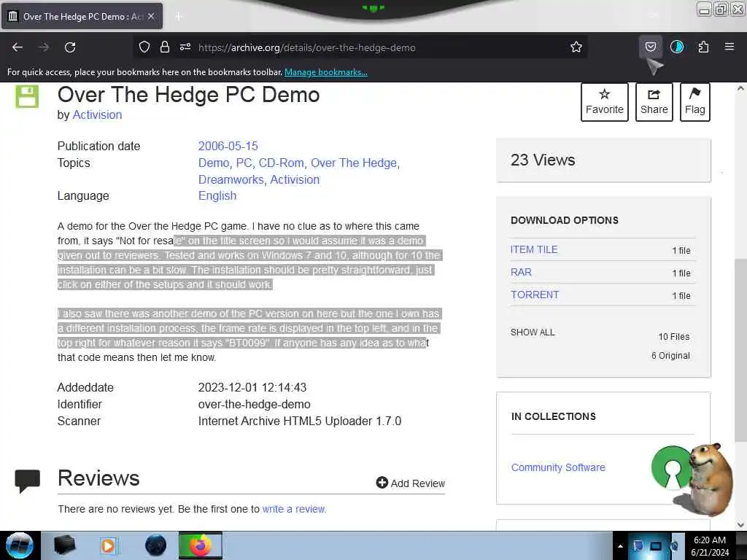Image resolution: width=747 pixels, height=560 pixels.
Task: Favorite this archive item
Action: click(x=605, y=102)
